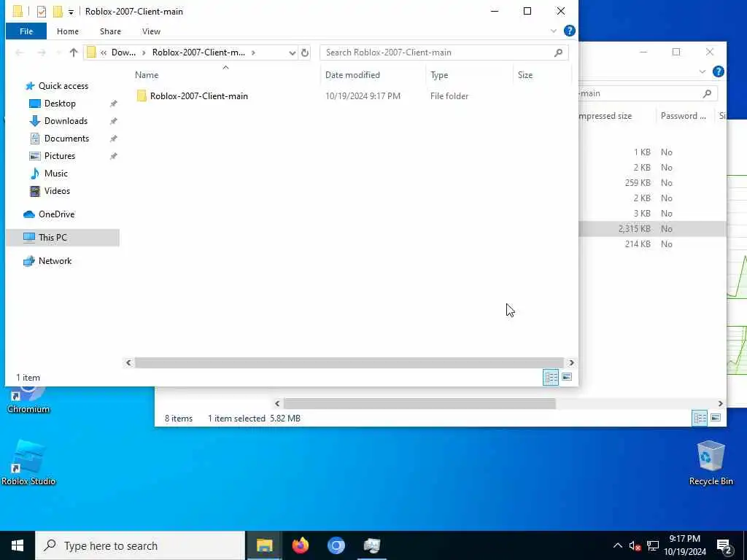747x560 pixels.
Task: Collapse ribbon chevron in background window
Action: tap(703, 71)
